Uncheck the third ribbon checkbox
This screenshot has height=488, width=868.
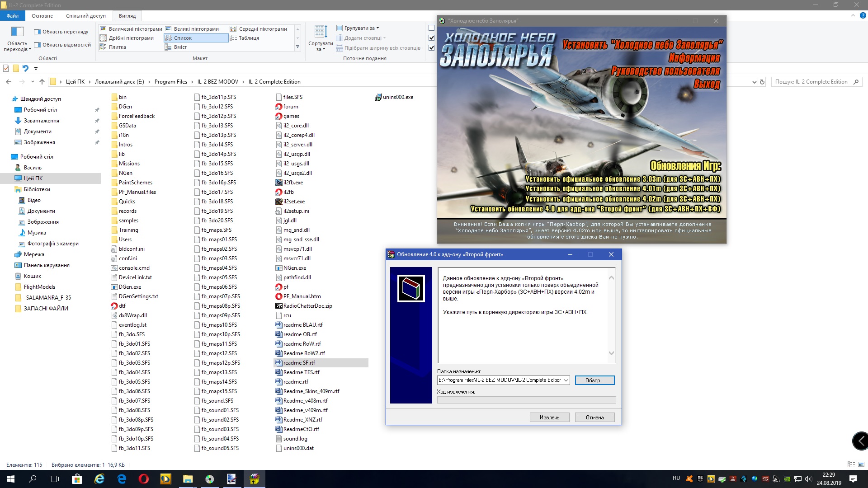coord(431,48)
